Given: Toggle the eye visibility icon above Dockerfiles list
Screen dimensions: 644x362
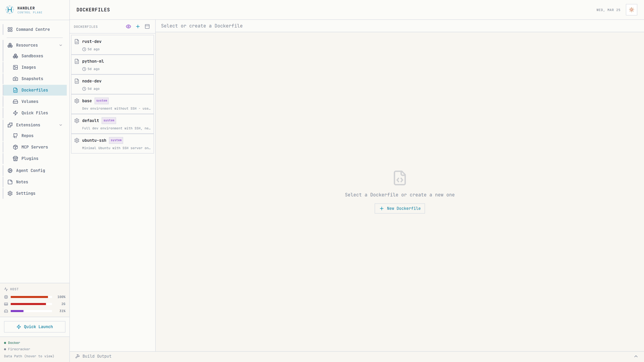Looking at the screenshot, I should 128,26.
